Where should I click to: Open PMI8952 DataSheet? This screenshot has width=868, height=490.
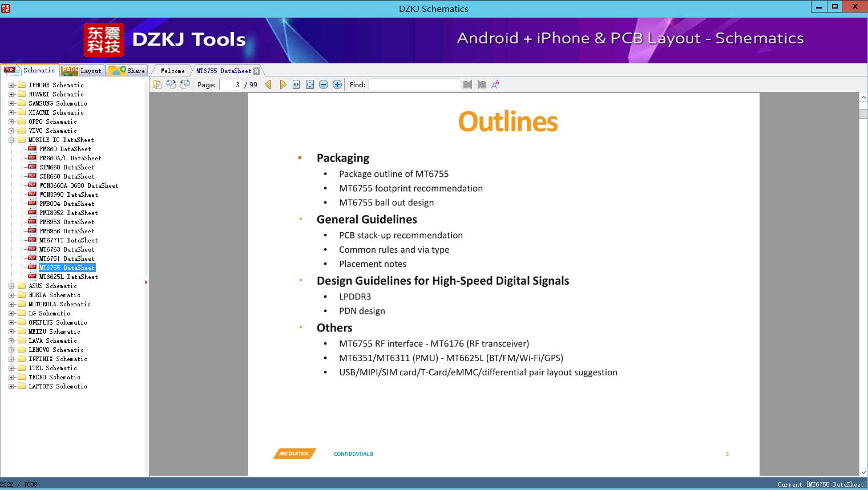68,213
